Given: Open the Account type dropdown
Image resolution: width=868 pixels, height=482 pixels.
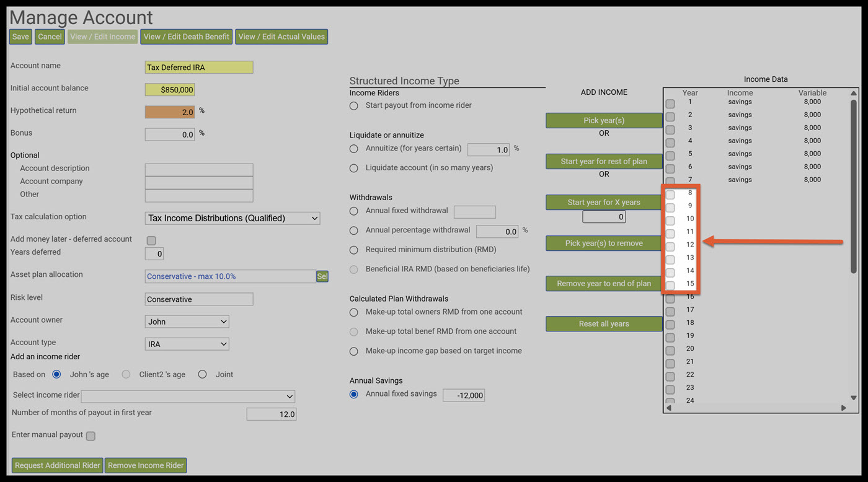Looking at the screenshot, I should [x=187, y=344].
